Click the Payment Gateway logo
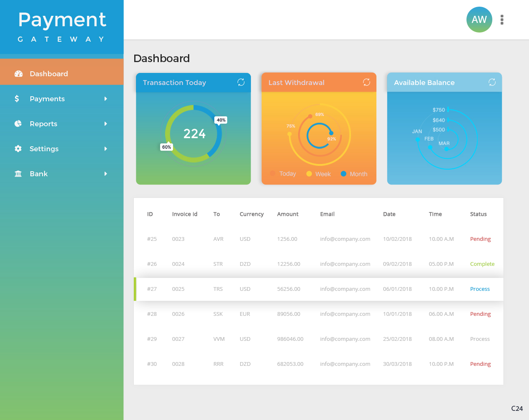This screenshot has height=420, width=529. 62,27
